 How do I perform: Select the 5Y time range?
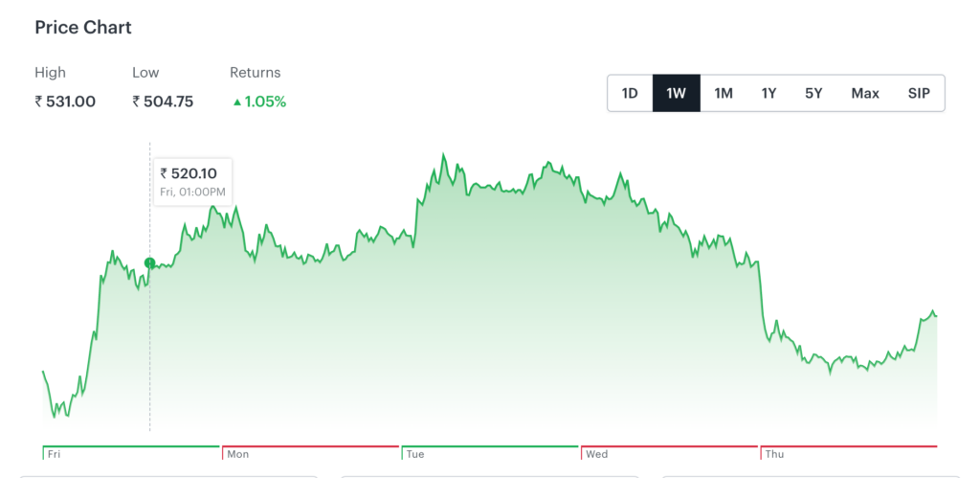click(813, 93)
